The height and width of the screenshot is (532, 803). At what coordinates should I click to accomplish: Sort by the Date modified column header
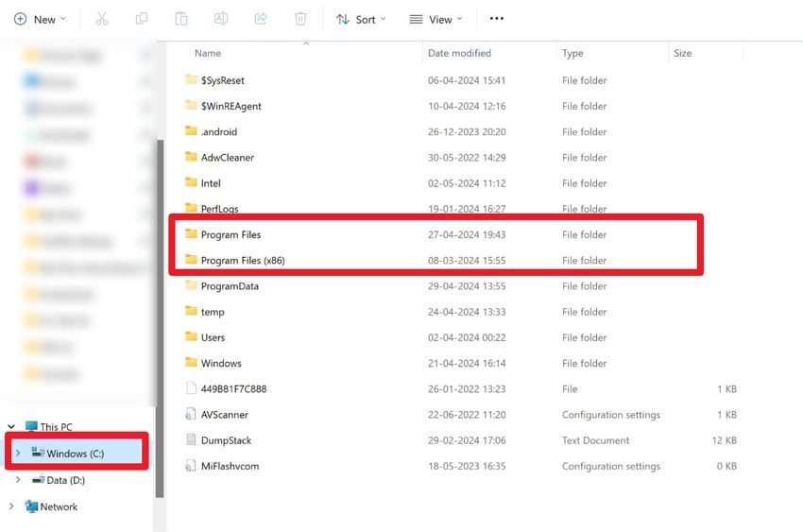pyautogui.click(x=459, y=53)
